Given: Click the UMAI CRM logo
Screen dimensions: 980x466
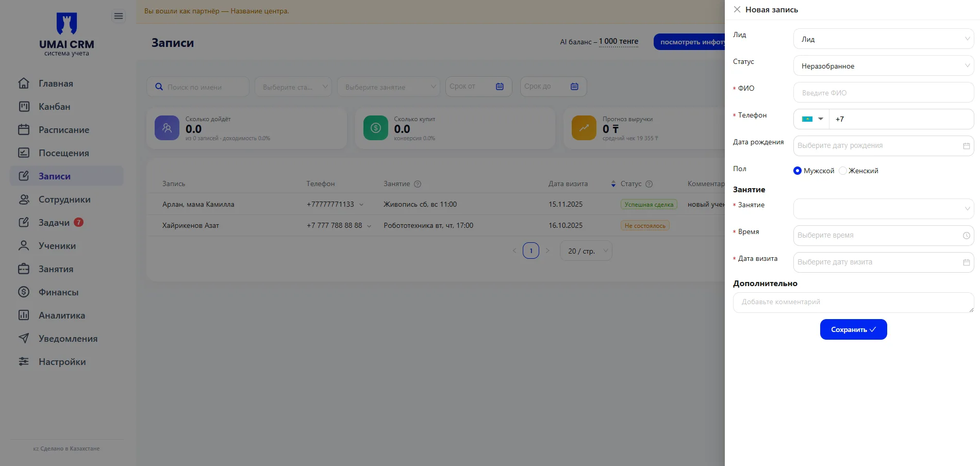Looking at the screenshot, I should click(67, 34).
